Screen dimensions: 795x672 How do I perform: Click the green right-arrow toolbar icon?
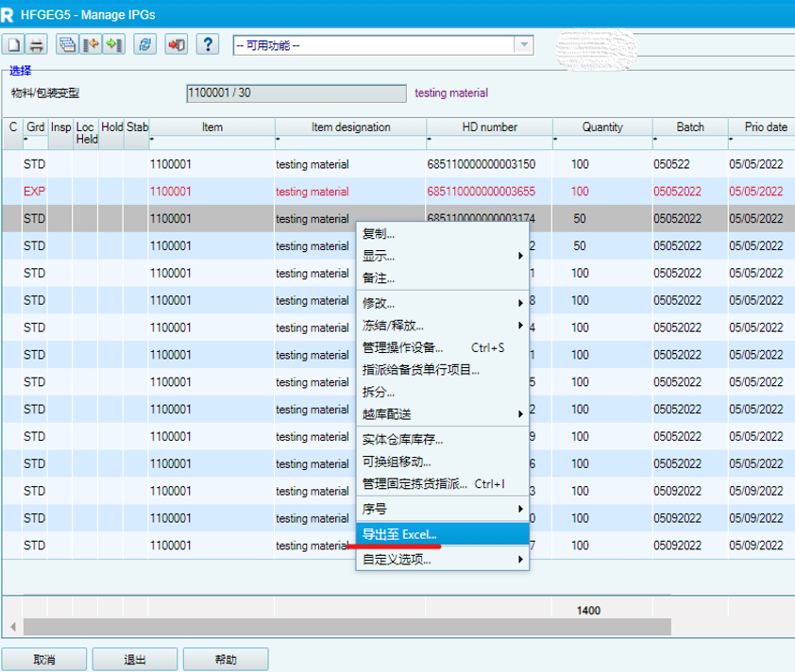point(113,44)
